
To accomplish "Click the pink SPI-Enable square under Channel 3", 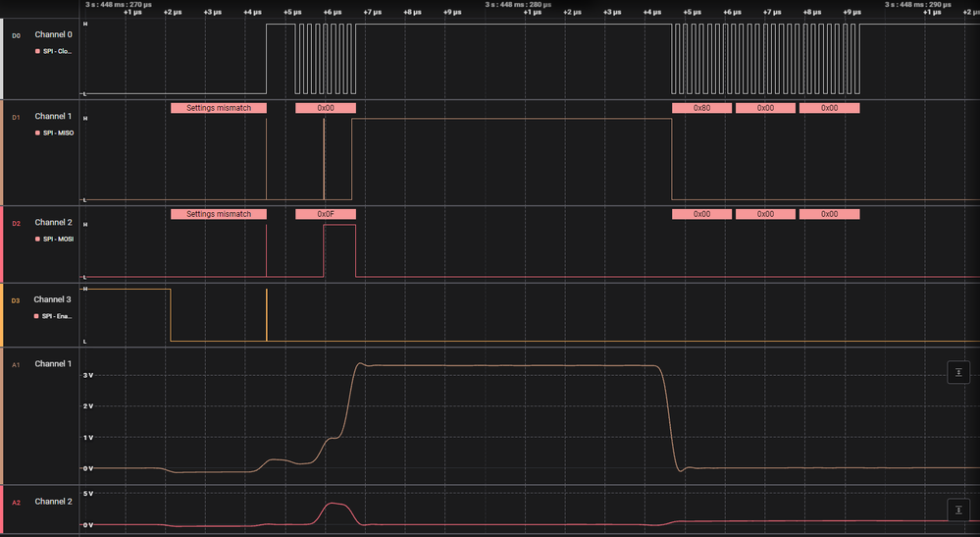I will coord(36,316).
